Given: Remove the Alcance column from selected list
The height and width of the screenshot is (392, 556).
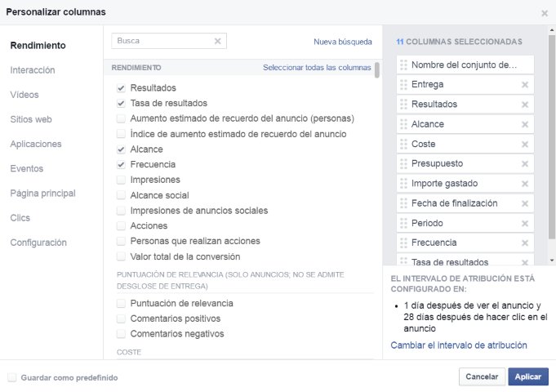Looking at the screenshot, I should (525, 124).
